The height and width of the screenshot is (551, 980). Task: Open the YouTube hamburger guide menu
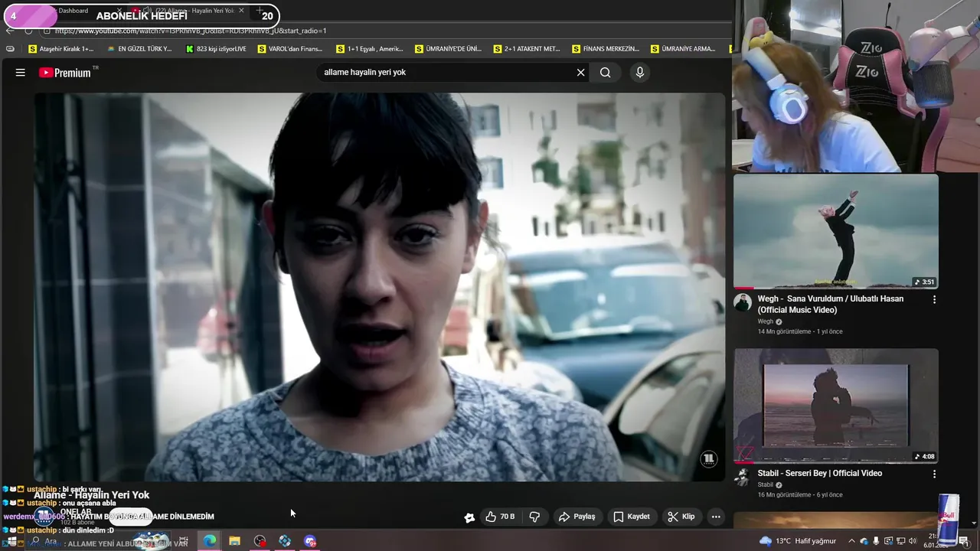[x=21, y=73]
